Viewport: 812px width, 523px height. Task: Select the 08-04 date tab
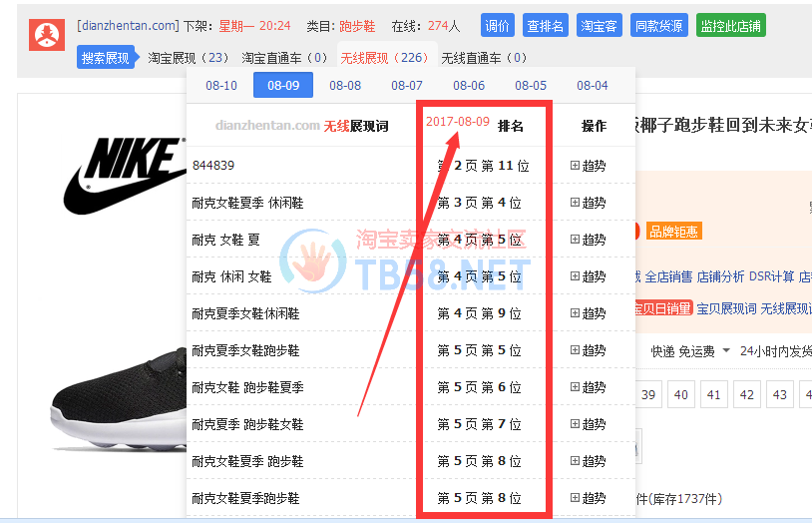click(593, 85)
